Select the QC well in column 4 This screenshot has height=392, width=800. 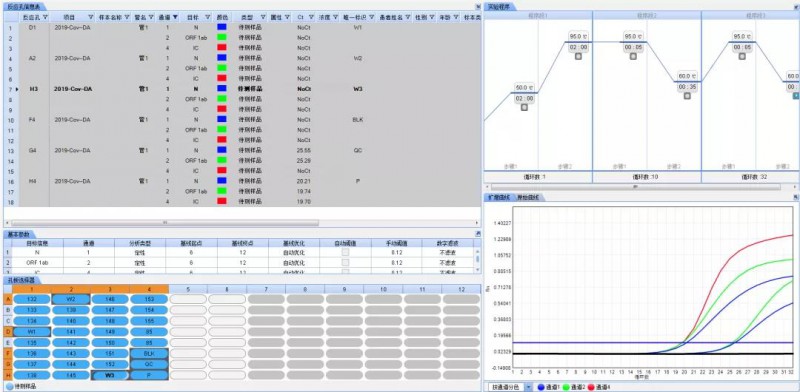(149, 364)
